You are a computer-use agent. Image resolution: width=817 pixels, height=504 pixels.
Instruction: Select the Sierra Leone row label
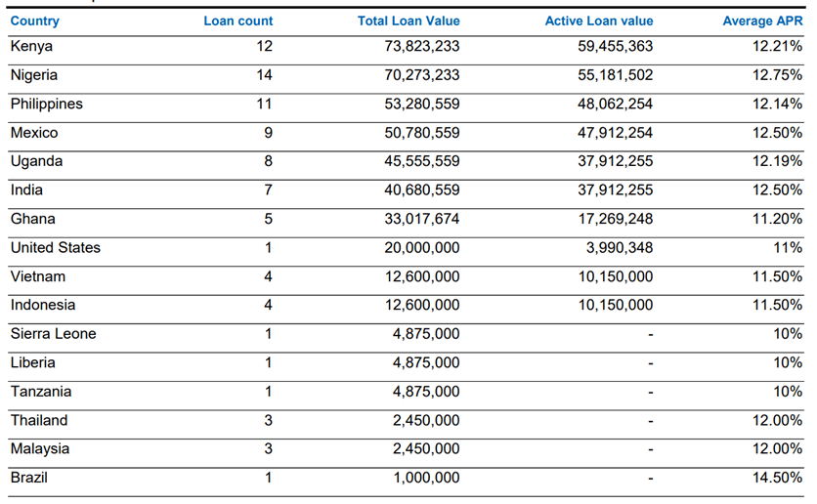(x=54, y=334)
